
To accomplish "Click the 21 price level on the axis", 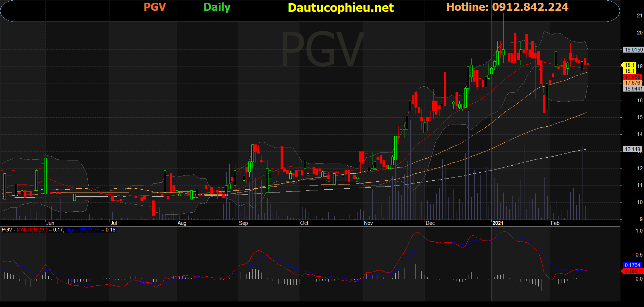I will tap(639, 16).
